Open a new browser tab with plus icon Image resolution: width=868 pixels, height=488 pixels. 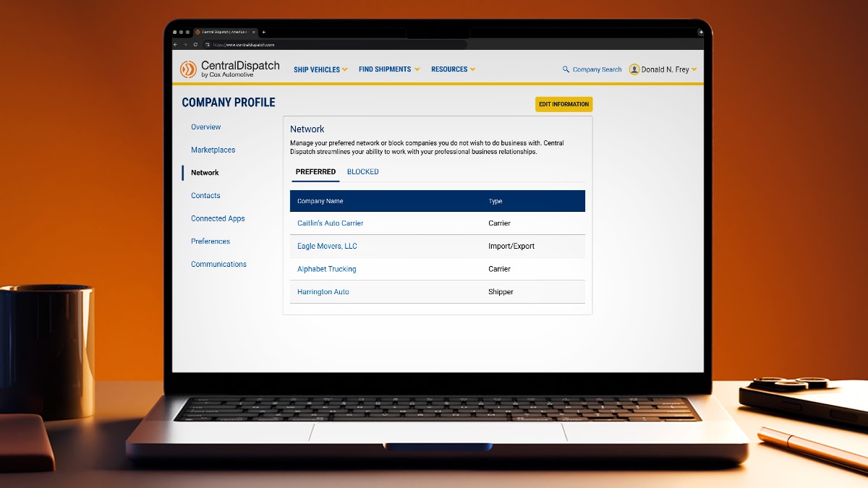[x=264, y=33]
